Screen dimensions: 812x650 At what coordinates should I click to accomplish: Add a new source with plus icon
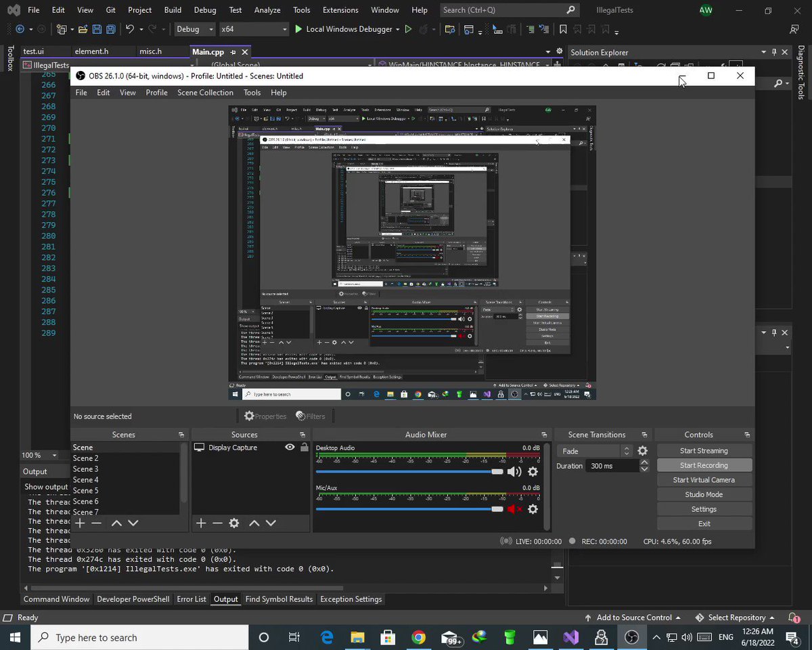pyautogui.click(x=201, y=523)
